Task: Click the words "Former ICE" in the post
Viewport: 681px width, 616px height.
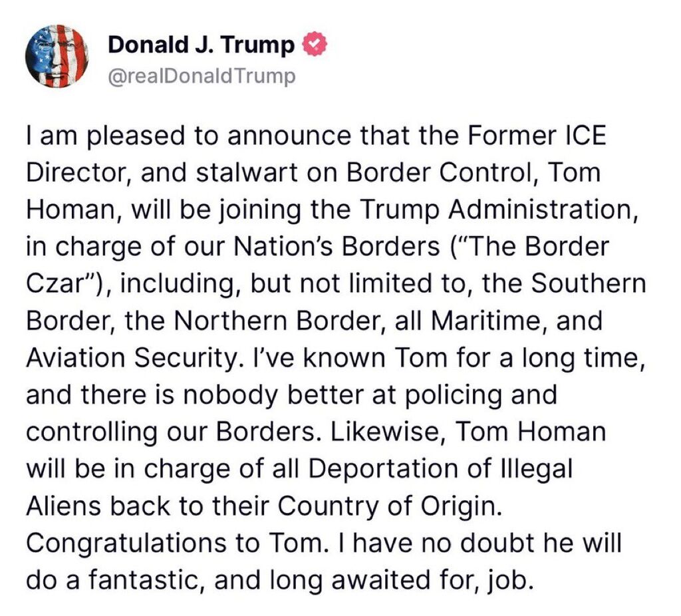Action: (537, 136)
